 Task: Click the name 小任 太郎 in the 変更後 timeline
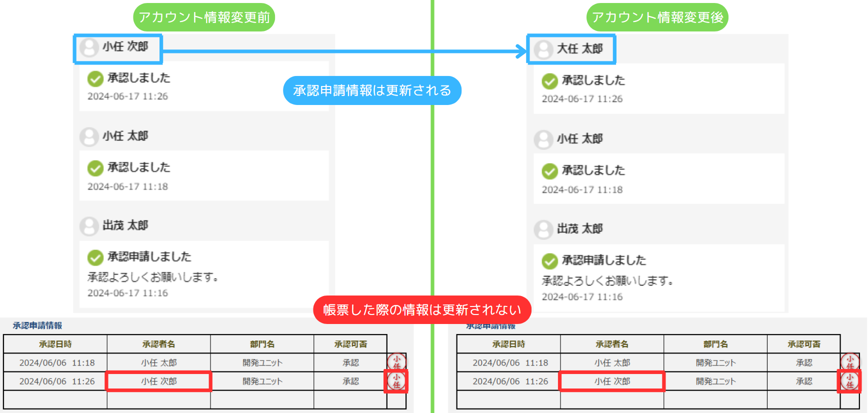point(580,138)
